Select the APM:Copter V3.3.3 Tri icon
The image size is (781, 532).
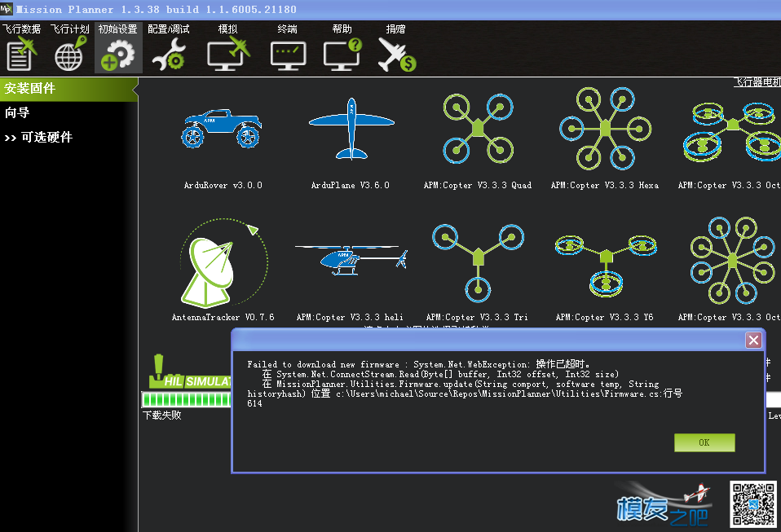click(479, 263)
